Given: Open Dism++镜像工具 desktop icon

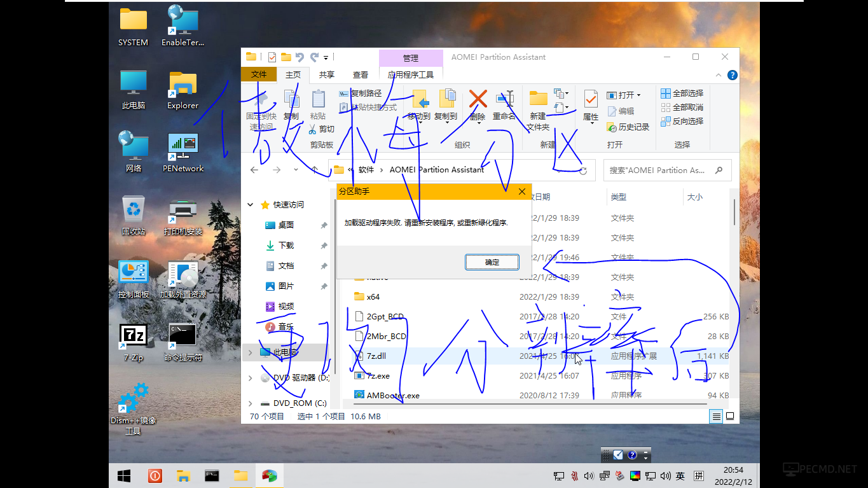Looking at the screenshot, I should click(x=134, y=409).
